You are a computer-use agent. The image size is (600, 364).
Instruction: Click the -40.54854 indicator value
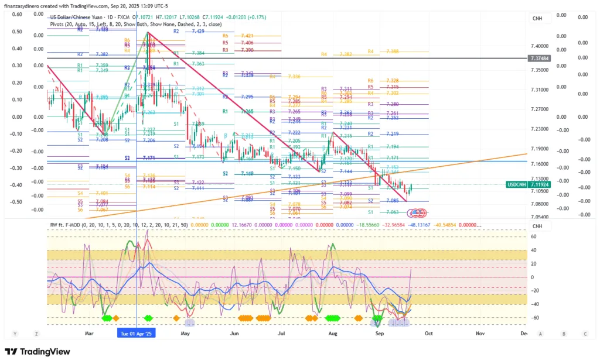[x=445, y=225]
